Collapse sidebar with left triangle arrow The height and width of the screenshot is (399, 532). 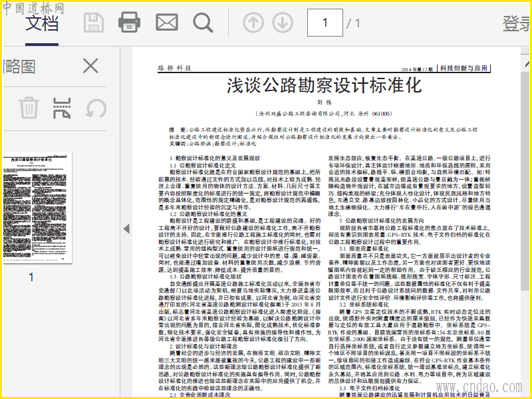pyautogui.click(x=126, y=229)
